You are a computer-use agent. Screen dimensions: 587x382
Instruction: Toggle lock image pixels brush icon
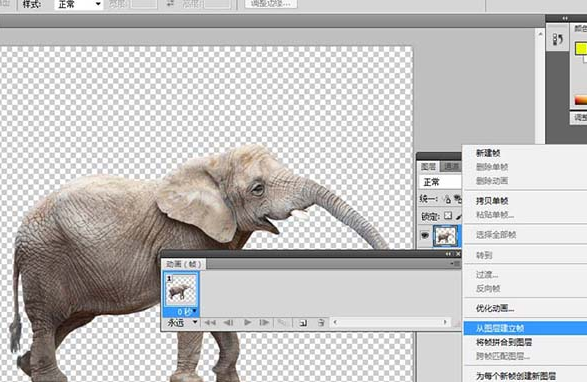point(459,216)
